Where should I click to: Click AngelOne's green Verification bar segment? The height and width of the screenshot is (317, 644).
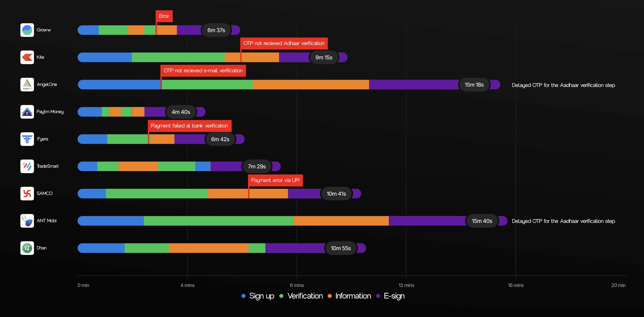[x=207, y=84]
